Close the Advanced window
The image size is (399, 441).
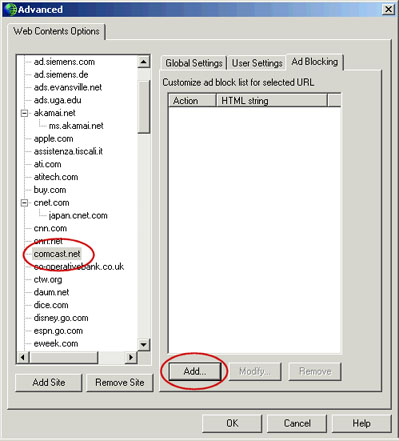(x=389, y=9)
